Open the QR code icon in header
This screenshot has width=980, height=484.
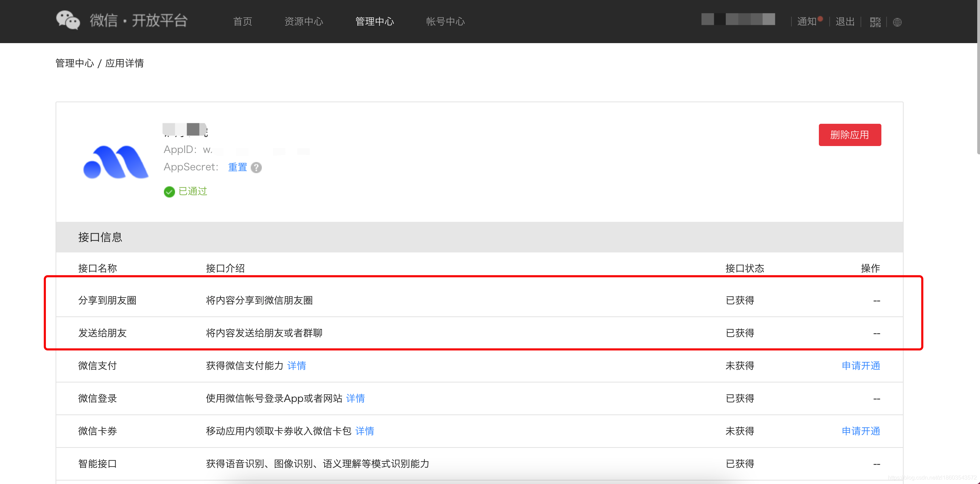pyautogui.click(x=875, y=22)
